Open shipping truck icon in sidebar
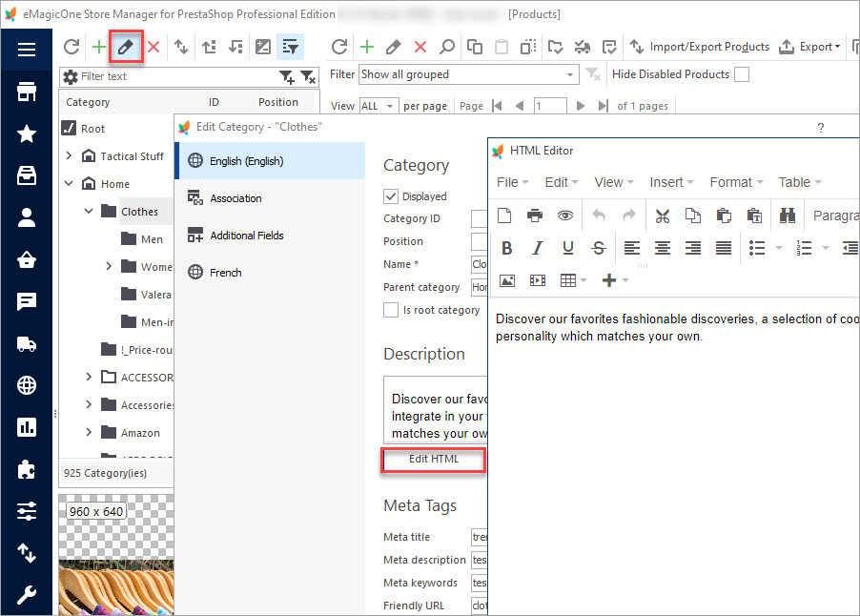The width and height of the screenshot is (860, 616). tap(27, 344)
